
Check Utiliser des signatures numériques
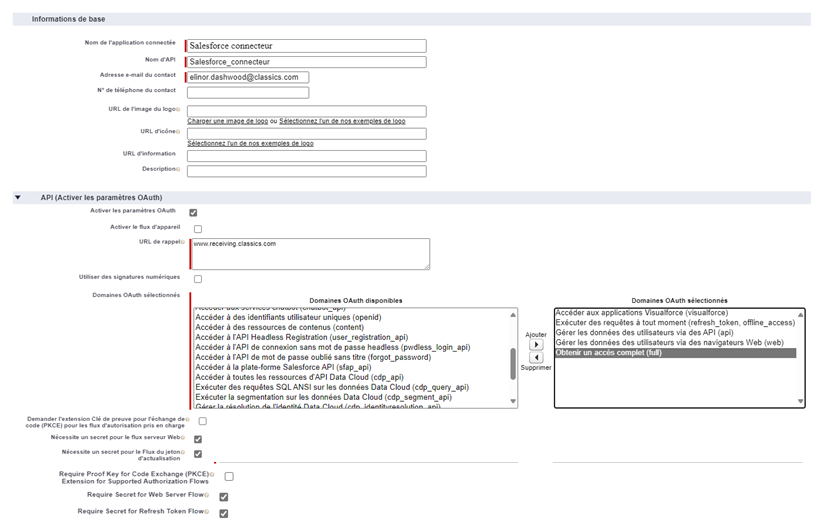[x=198, y=279]
